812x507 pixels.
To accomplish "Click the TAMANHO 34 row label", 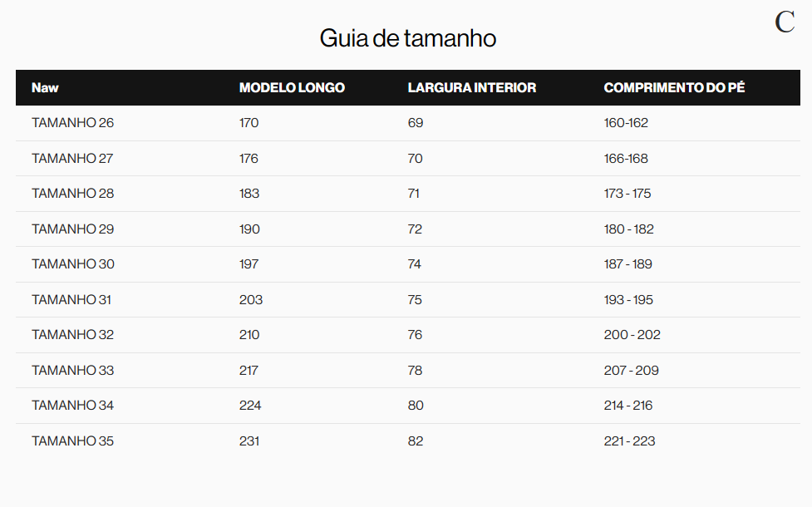I will [x=73, y=406].
